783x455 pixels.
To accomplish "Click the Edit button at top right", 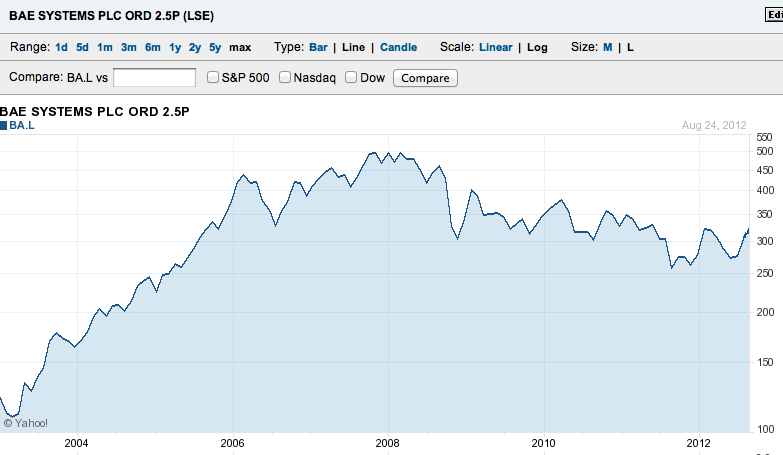I will pyautogui.click(x=774, y=15).
